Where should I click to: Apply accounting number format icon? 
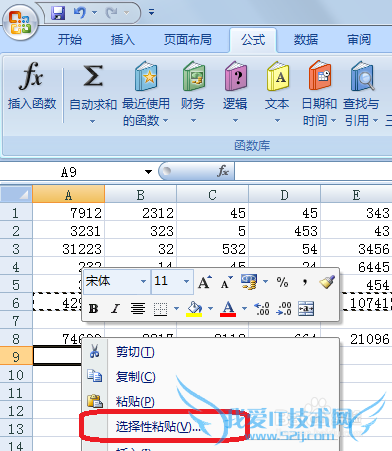249,282
